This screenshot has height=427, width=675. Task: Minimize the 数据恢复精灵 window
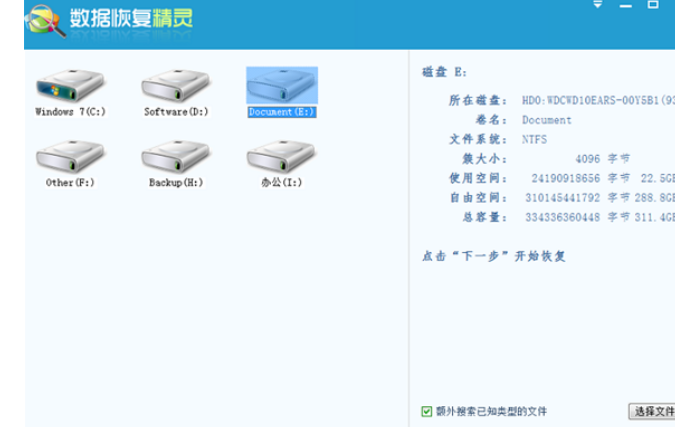click(x=626, y=5)
